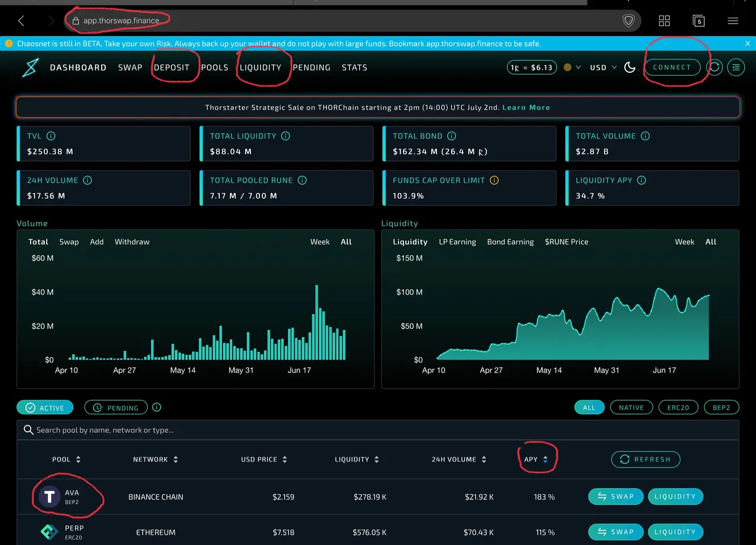Show $RUNE Price in Liquidity chart
Viewport: 756px width, 545px height.
coord(566,242)
